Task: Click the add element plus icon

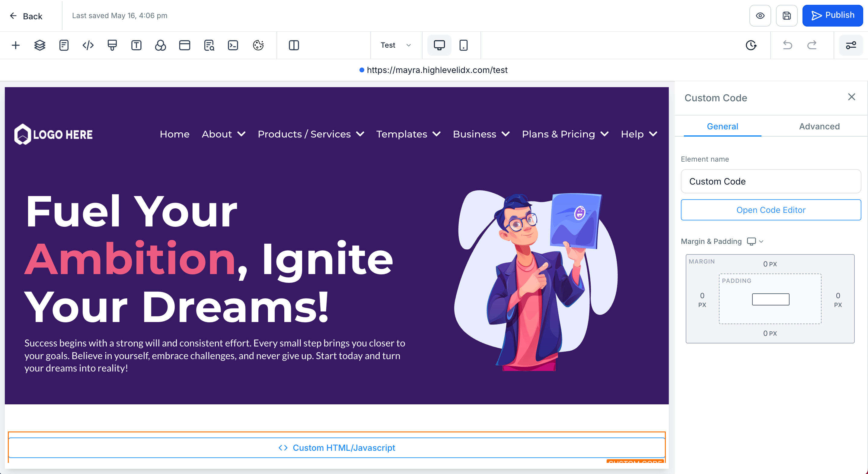Action: coord(15,45)
